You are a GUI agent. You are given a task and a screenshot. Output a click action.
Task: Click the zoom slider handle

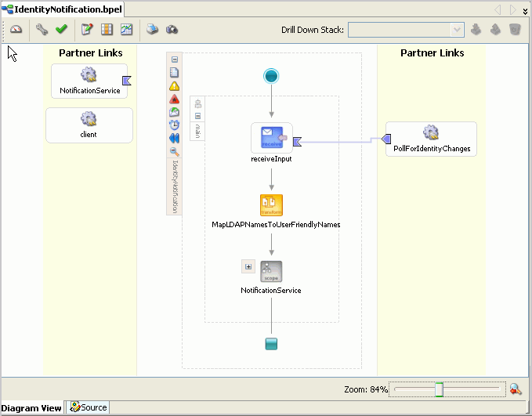[x=439, y=389]
